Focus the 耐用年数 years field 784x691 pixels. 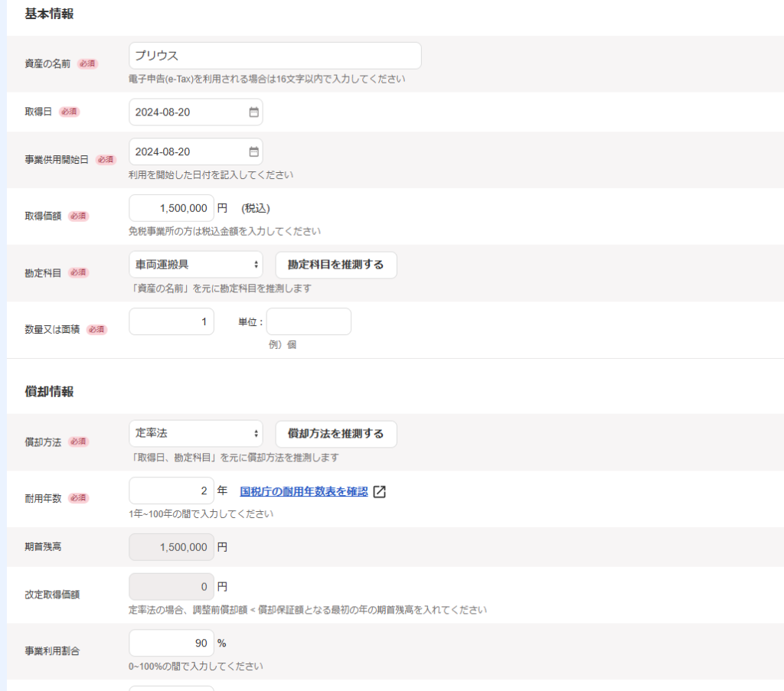[171, 491]
